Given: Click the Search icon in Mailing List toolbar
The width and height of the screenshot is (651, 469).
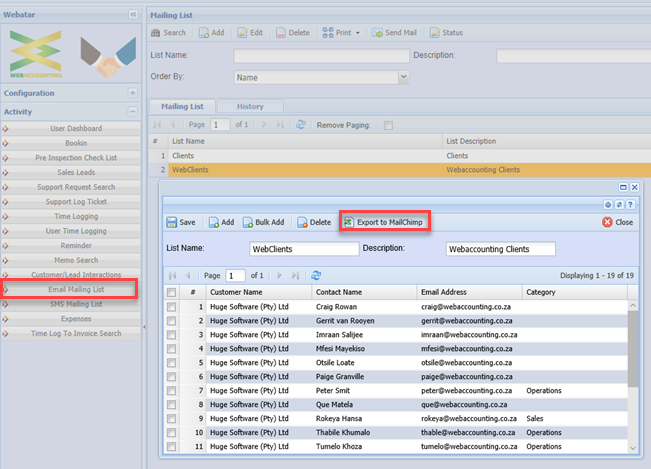Looking at the screenshot, I should click(x=156, y=33).
